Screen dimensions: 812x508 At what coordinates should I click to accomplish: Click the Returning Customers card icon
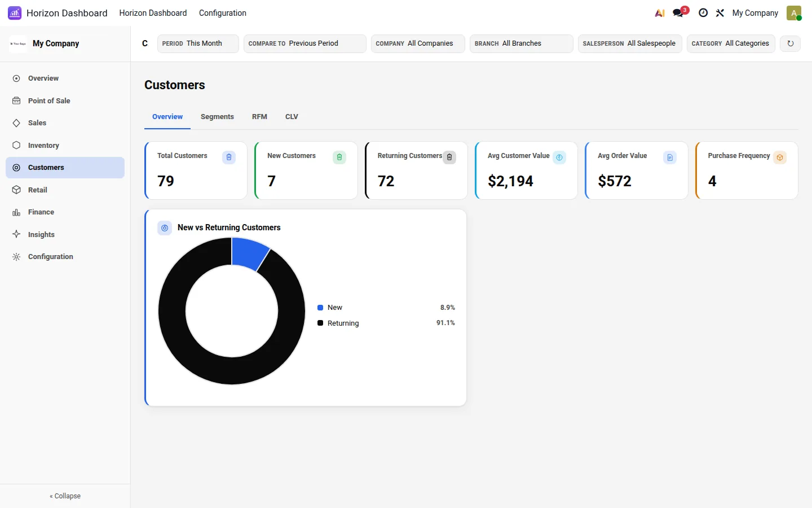click(x=449, y=157)
